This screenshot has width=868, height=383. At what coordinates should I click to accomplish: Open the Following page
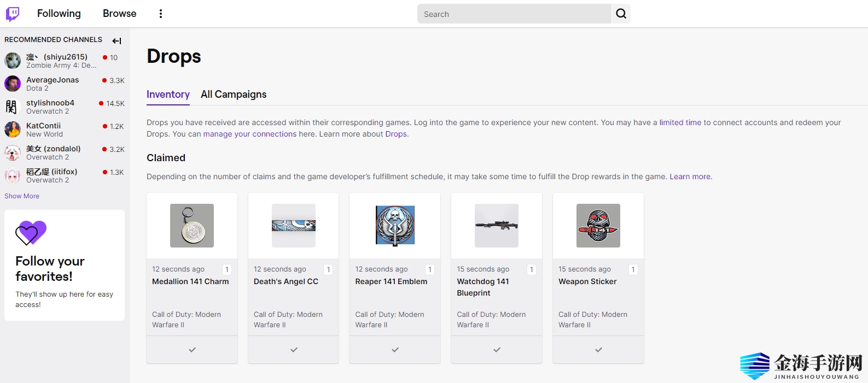pyautogui.click(x=59, y=14)
